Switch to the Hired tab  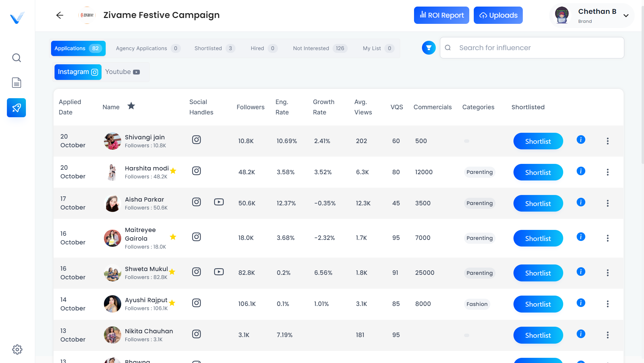(264, 48)
